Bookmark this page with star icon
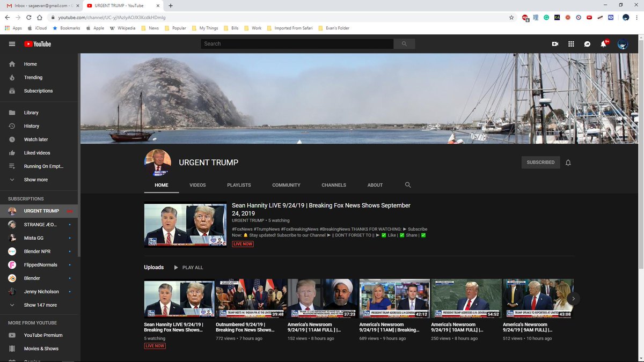644x362 pixels. [x=511, y=17]
